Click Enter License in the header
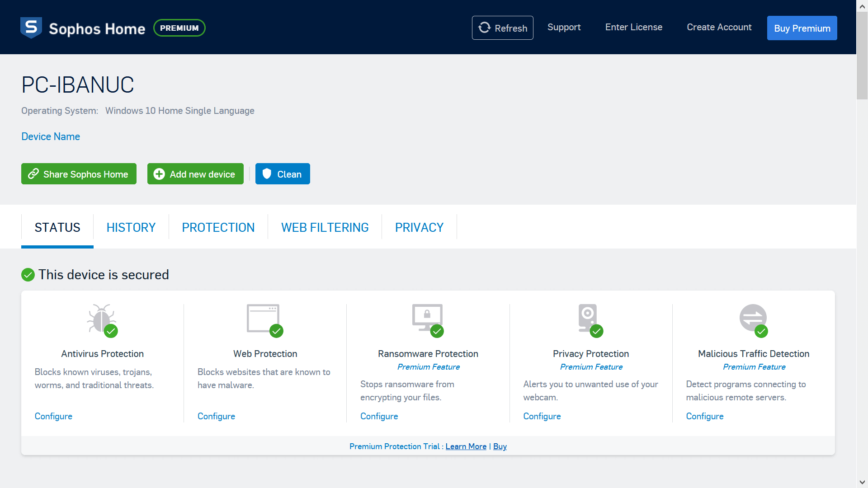This screenshot has height=488, width=868. pyautogui.click(x=634, y=27)
